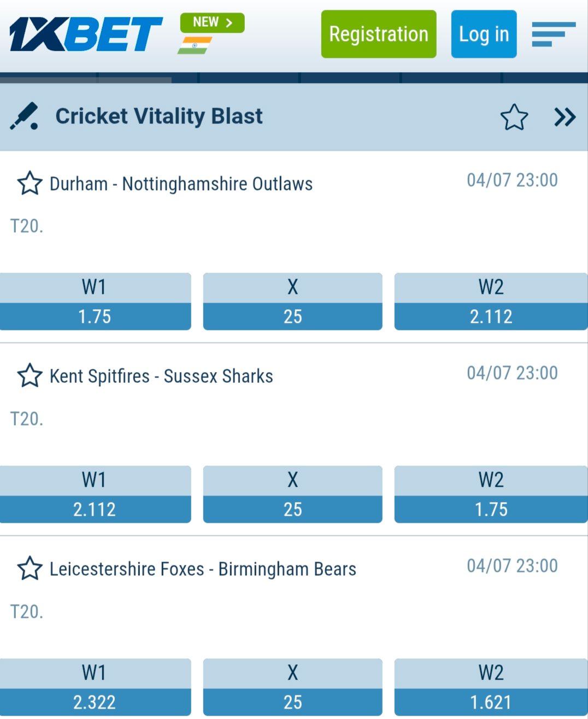Choose W1 odds 2.322 for Leicestershire Foxes
Screen dimensions: 588x719
coord(95,687)
